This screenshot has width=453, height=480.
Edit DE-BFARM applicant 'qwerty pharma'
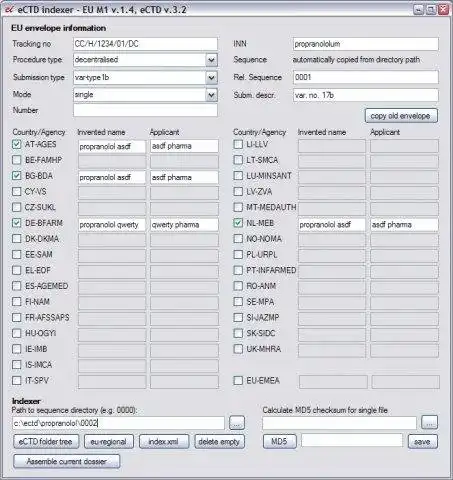pyautogui.click(x=184, y=225)
